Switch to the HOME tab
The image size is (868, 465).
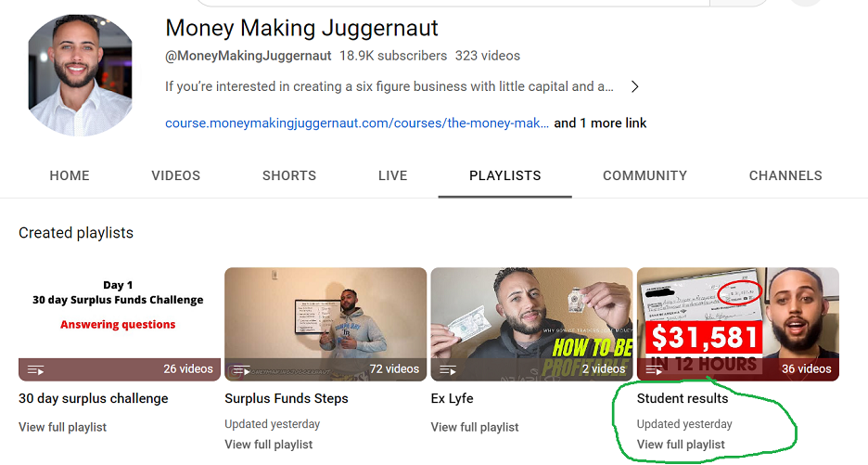click(x=70, y=175)
